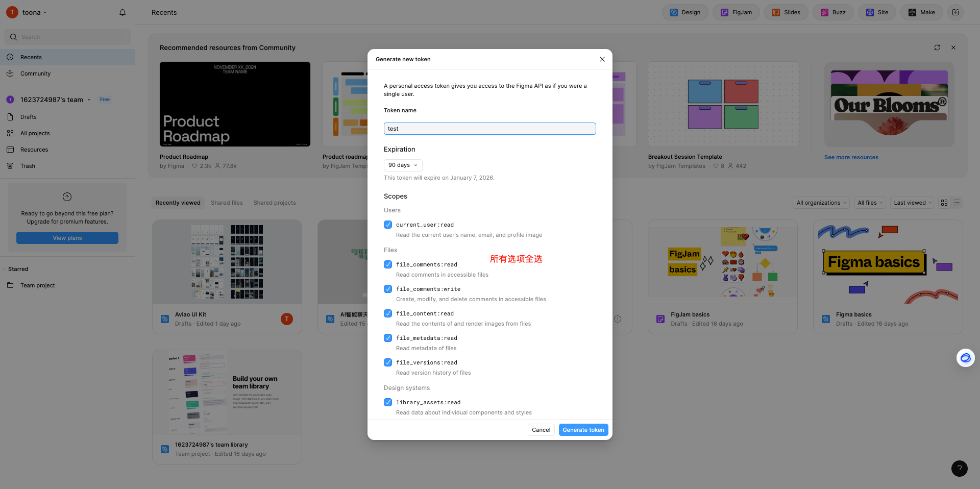Image resolution: width=980 pixels, height=489 pixels.
Task: Switch to grid view icon
Action: pos(944,203)
